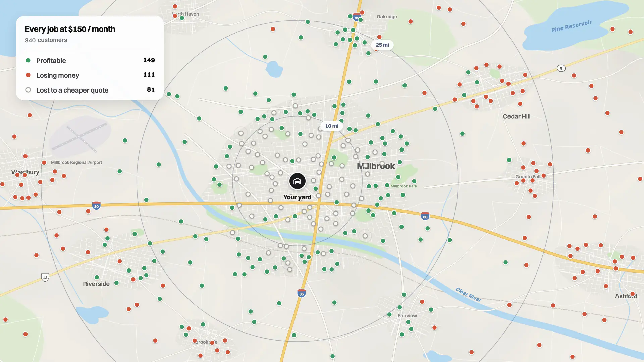Click the Route 12 highway shield
The width and height of the screenshot is (644, 362).
[45, 277]
